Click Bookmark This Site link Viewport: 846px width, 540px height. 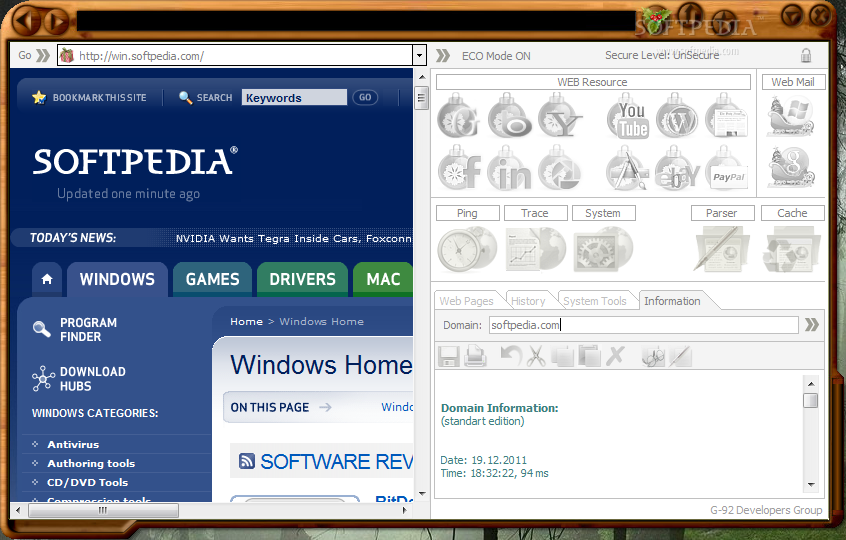pyautogui.click(x=90, y=98)
